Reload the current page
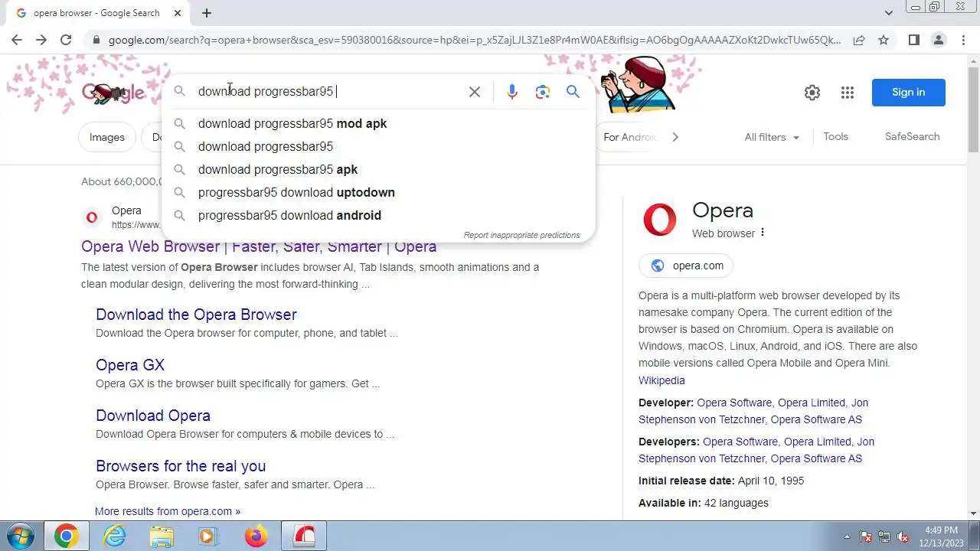This screenshot has width=980, height=551. (66, 40)
